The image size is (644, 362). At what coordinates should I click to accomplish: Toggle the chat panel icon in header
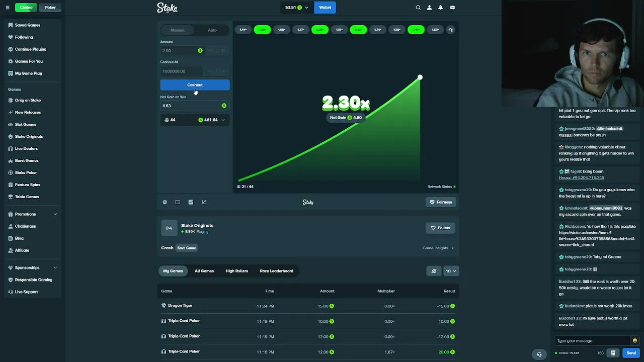point(452,8)
